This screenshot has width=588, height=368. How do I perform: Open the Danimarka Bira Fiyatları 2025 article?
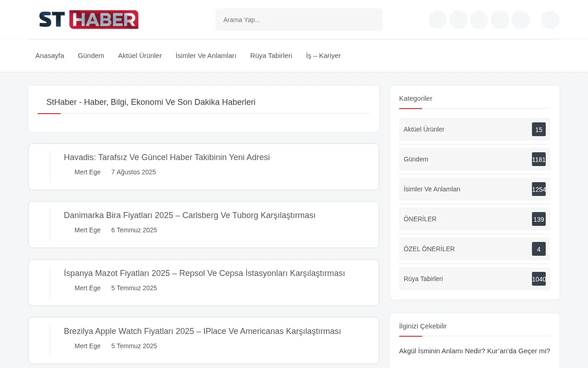pyautogui.click(x=190, y=215)
